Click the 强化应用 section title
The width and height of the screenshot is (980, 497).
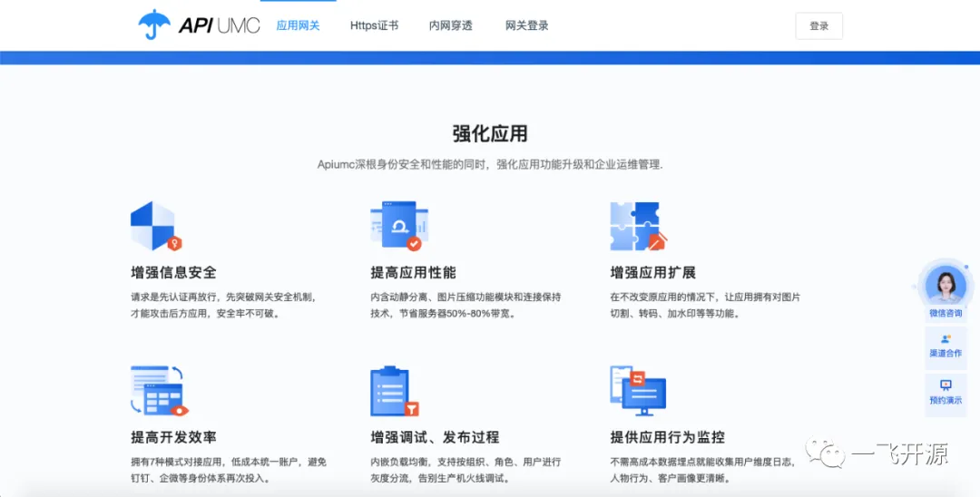click(490, 133)
